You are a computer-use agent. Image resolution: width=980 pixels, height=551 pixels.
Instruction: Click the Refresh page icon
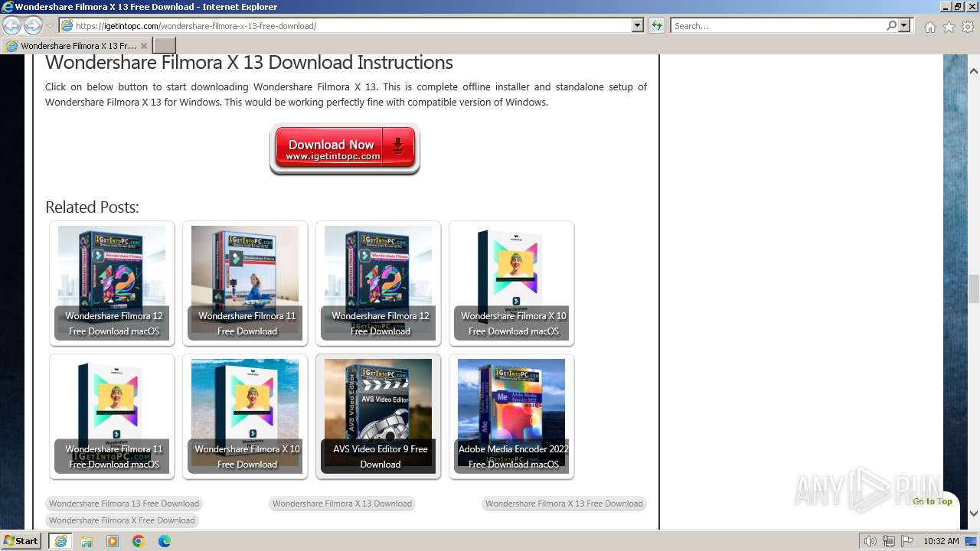click(657, 26)
